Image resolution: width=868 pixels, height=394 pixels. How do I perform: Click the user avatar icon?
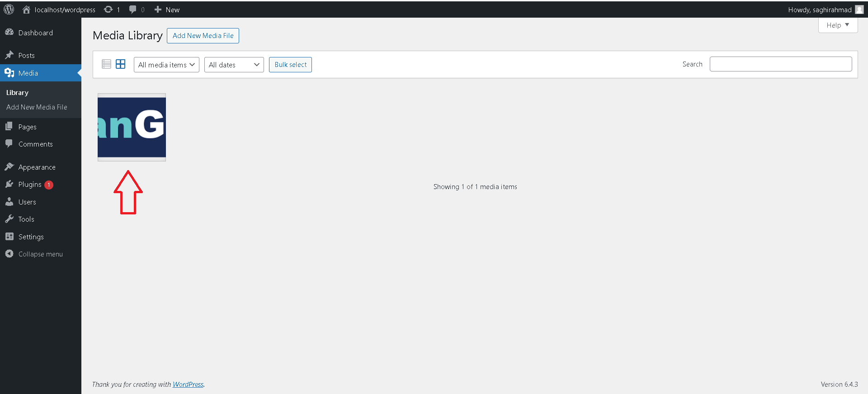(x=859, y=9)
